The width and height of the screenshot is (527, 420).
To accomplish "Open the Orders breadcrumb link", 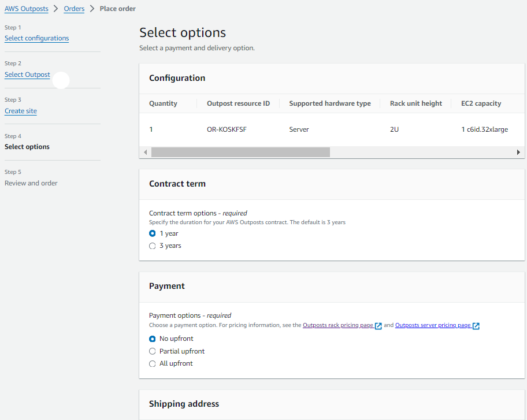I will [x=74, y=9].
